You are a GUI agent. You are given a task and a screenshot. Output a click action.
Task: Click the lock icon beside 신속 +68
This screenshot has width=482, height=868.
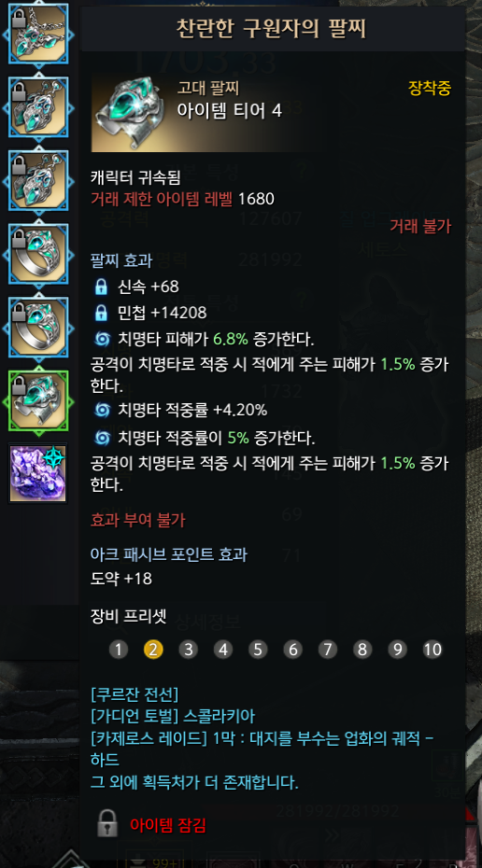[x=101, y=287]
